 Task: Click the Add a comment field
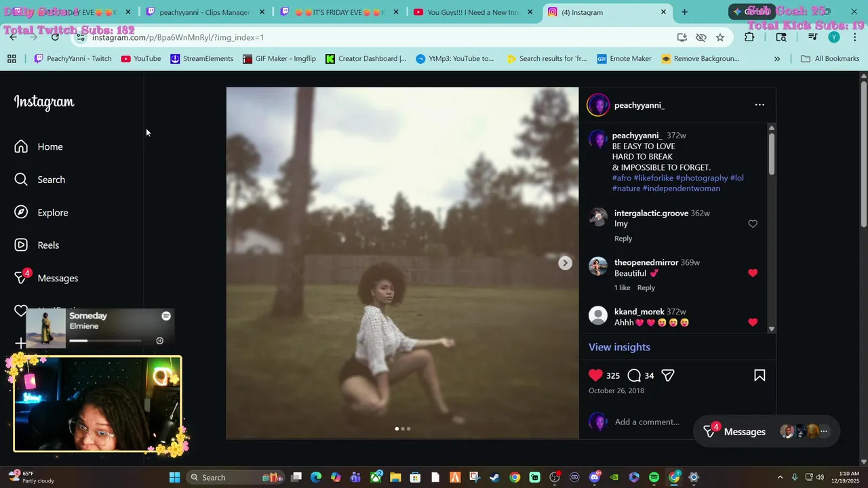pos(647,422)
